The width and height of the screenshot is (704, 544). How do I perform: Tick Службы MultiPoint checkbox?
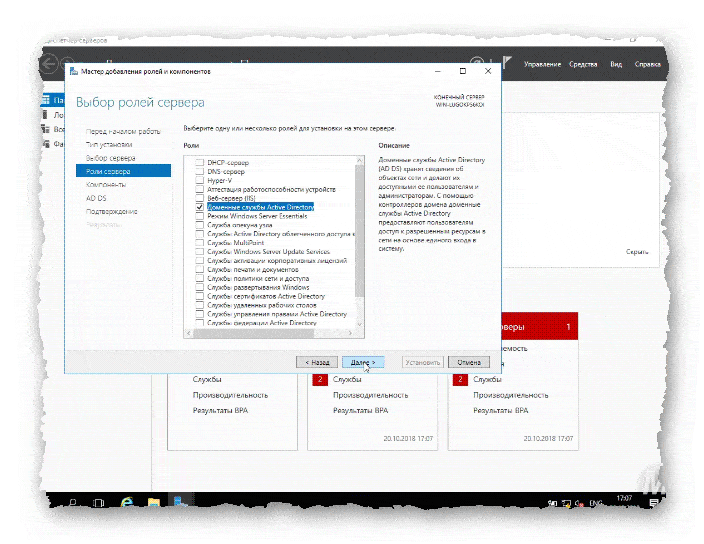coord(200,243)
